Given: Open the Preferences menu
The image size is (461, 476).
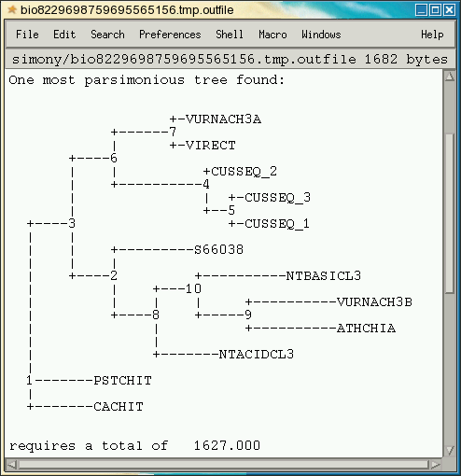Looking at the screenshot, I should coord(170,35).
